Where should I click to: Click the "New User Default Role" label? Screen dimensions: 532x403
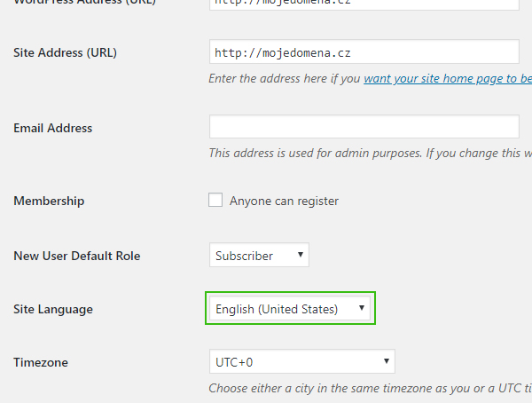77,256
